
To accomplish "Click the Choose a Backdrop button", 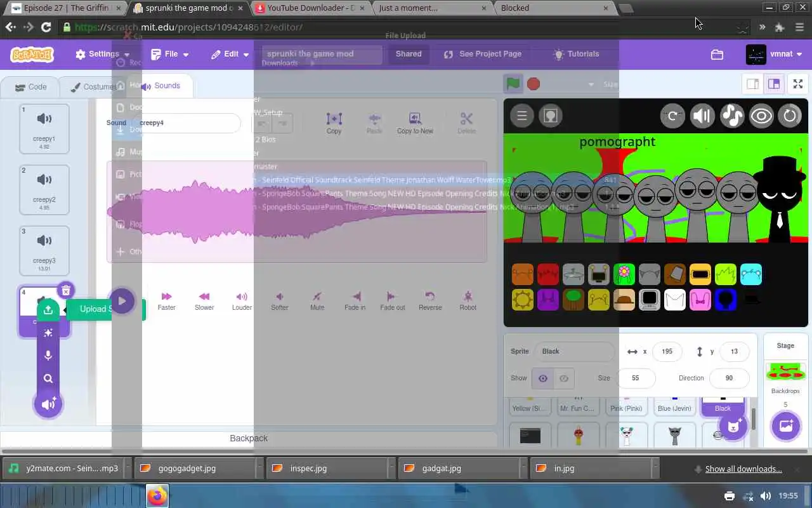I will pos(785,426).
